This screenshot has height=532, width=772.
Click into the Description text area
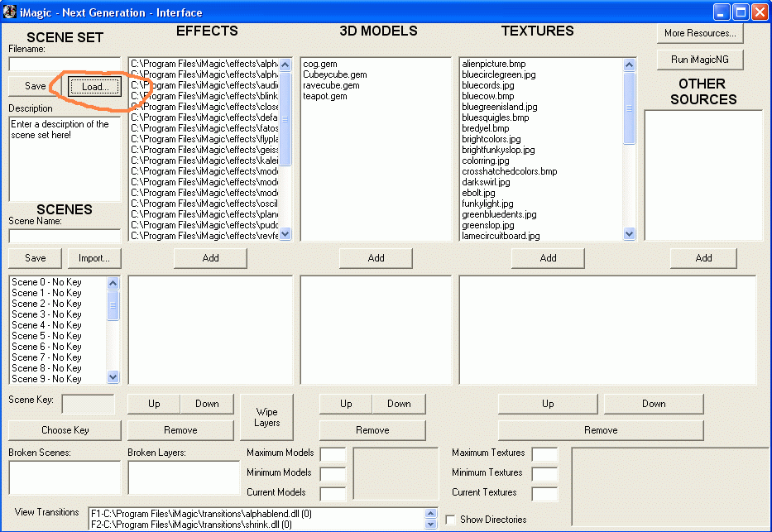click(x=65, y=159)
